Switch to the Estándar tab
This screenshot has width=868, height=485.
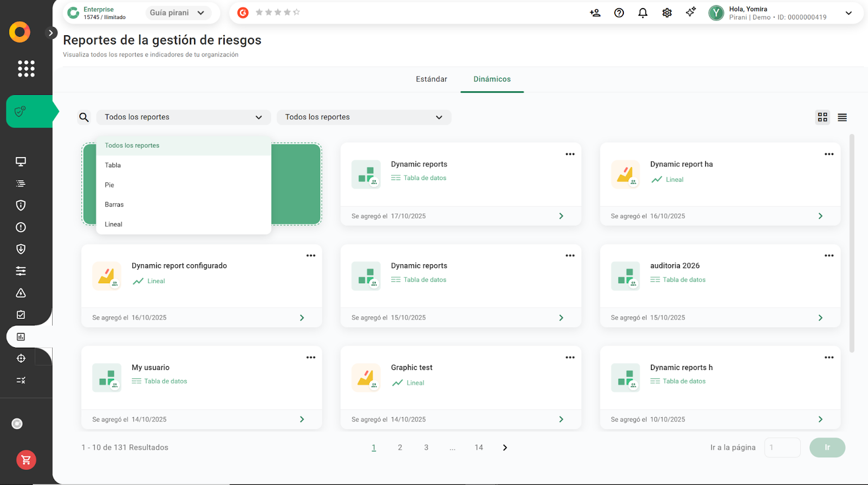tap(431, 79)
